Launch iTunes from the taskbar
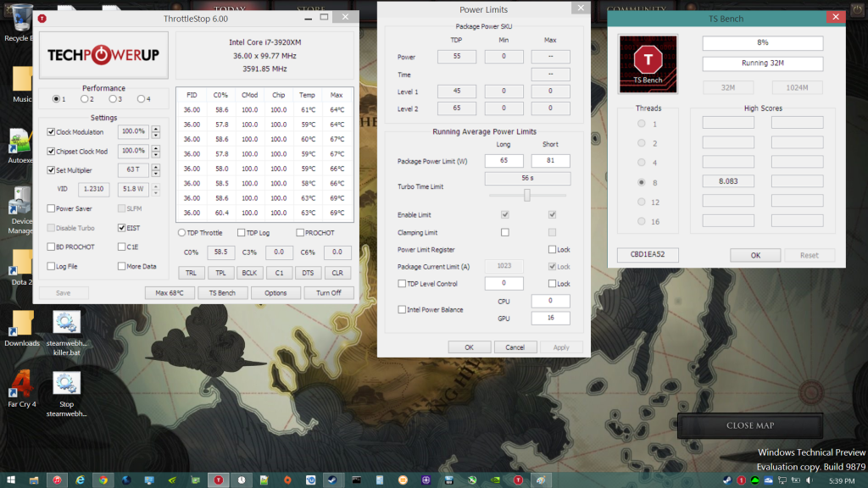The height and width of the screenshot is (488, 868). click(x=57, y=480)
